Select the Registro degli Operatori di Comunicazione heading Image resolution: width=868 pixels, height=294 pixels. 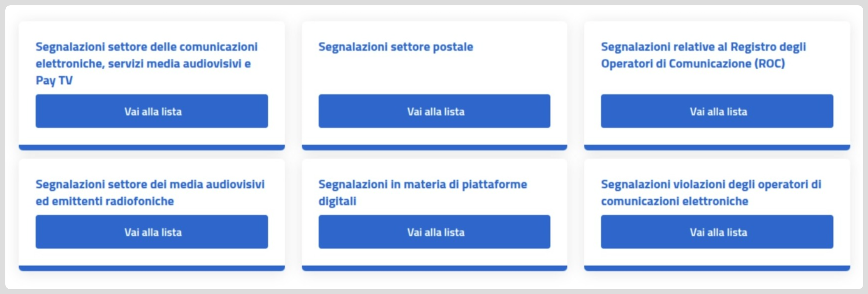coord(703,54)
